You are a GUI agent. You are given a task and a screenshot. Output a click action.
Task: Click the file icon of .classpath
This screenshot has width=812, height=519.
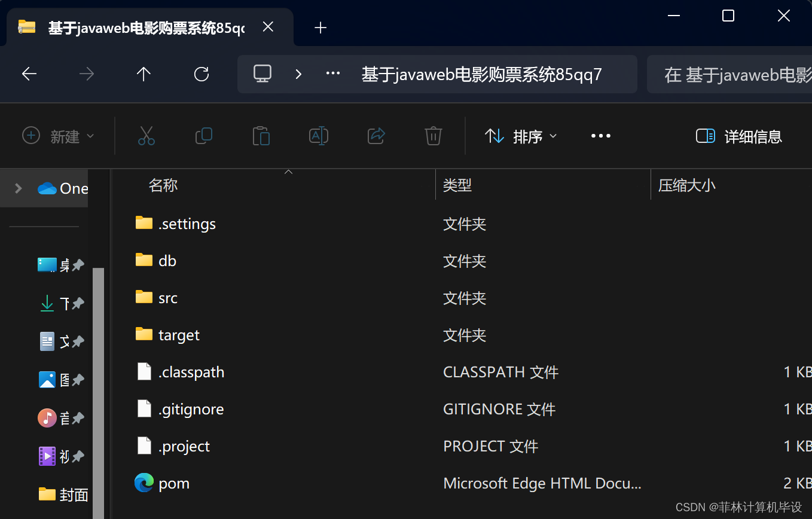click(144, 371)
